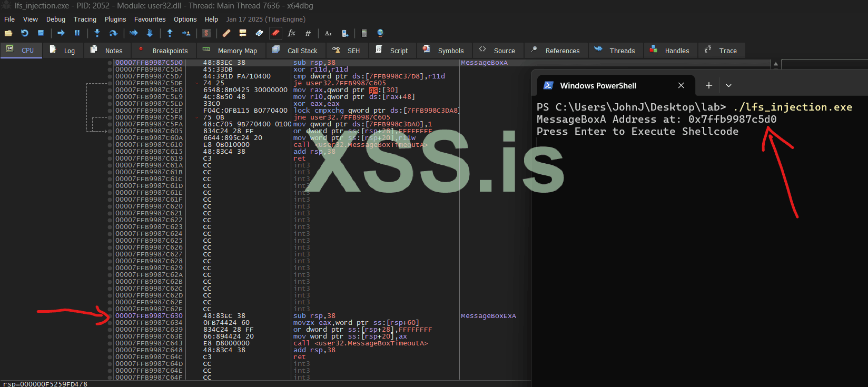The height and width of the screenshot is (387, 868).
Task: Toggle breakpoint dot at 00007FFB9987C5F8
Action: (x=110, y=117)
